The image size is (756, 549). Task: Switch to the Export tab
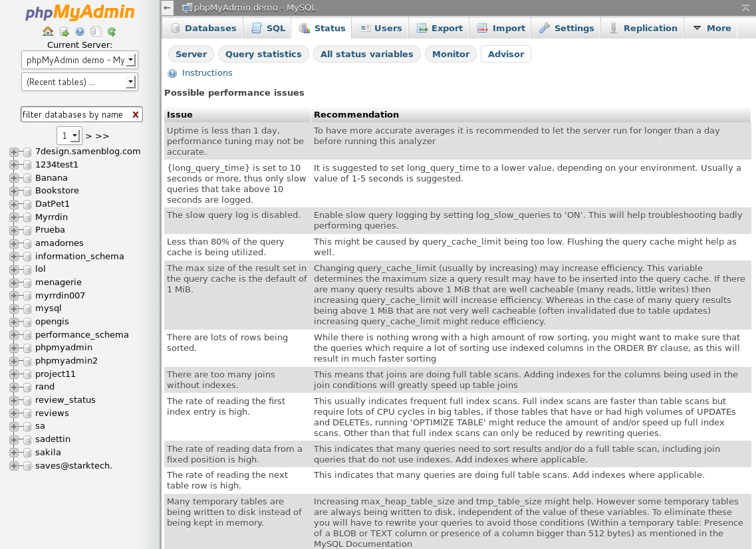pos(440,28)
